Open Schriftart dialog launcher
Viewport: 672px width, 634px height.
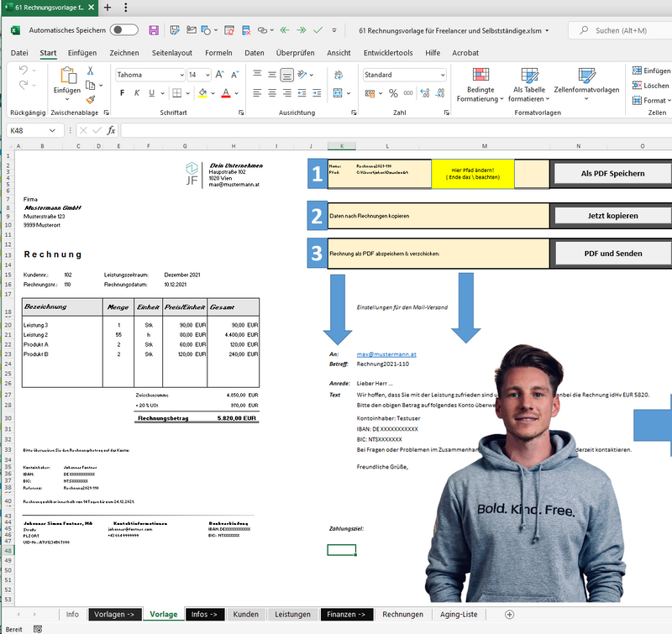pyautogui.click(x=241, y=113)
